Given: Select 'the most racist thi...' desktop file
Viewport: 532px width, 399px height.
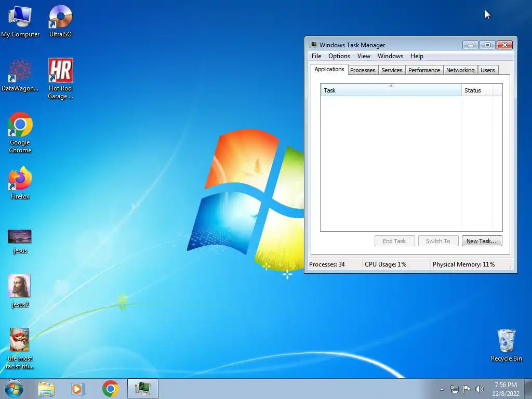Looking at the screenshot, I should point(20,349).
